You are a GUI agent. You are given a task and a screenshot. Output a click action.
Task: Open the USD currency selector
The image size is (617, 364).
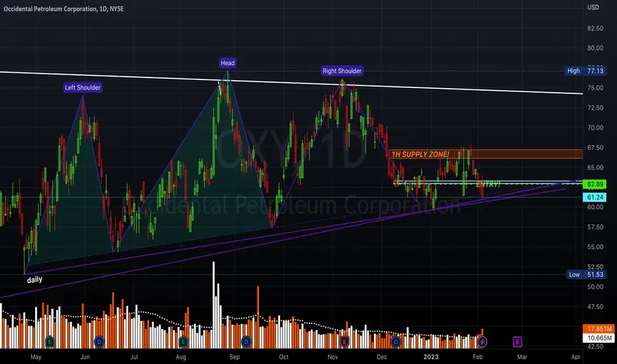point(593,7)
